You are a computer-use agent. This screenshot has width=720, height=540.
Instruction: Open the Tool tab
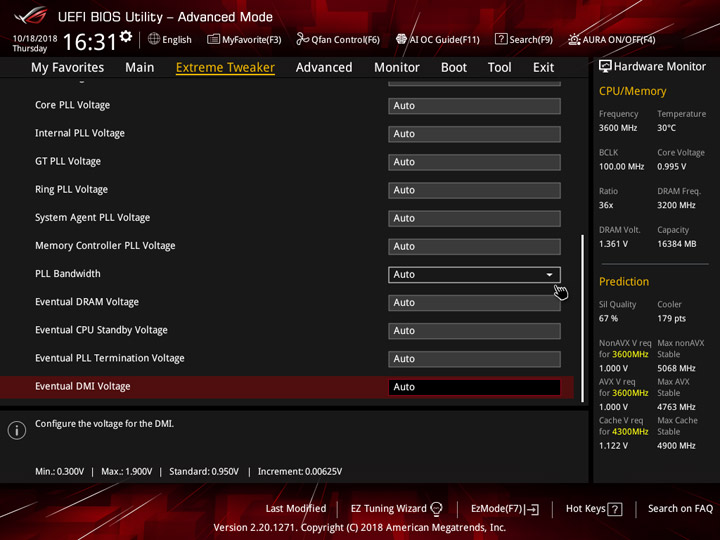[500, 68]
